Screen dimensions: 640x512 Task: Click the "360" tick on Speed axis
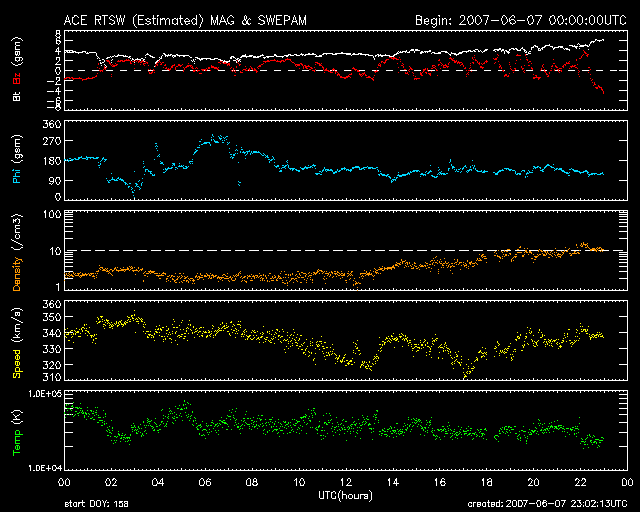pos(52,304)
